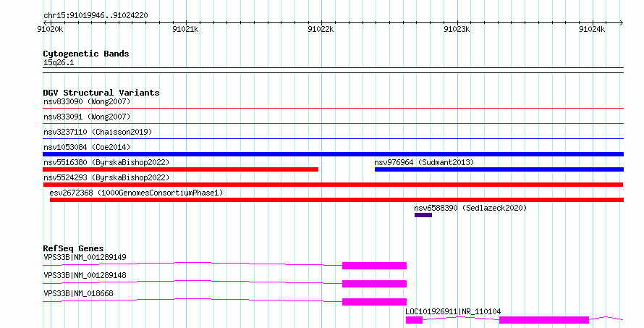This screenshot has height=328, width=644.
Task: Click the chr15:91019946..91024220 coordinate text
Action: tap(96, 16)
